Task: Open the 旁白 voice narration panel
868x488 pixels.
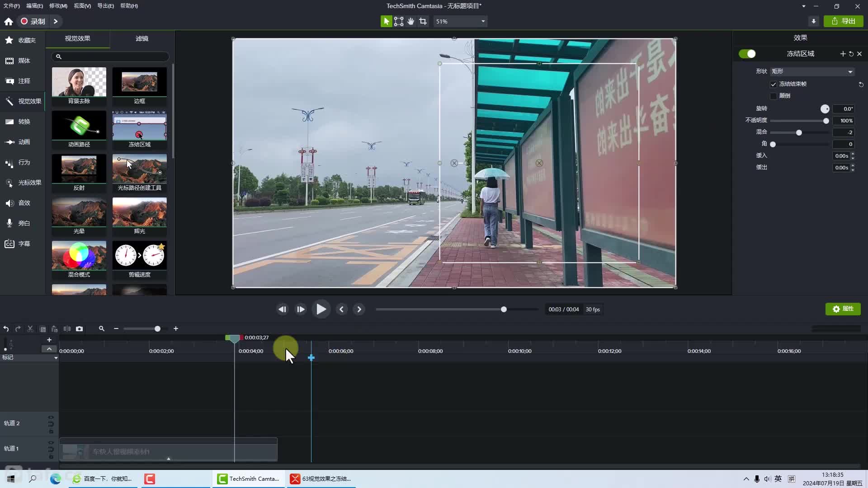Action: pos(22,223)
